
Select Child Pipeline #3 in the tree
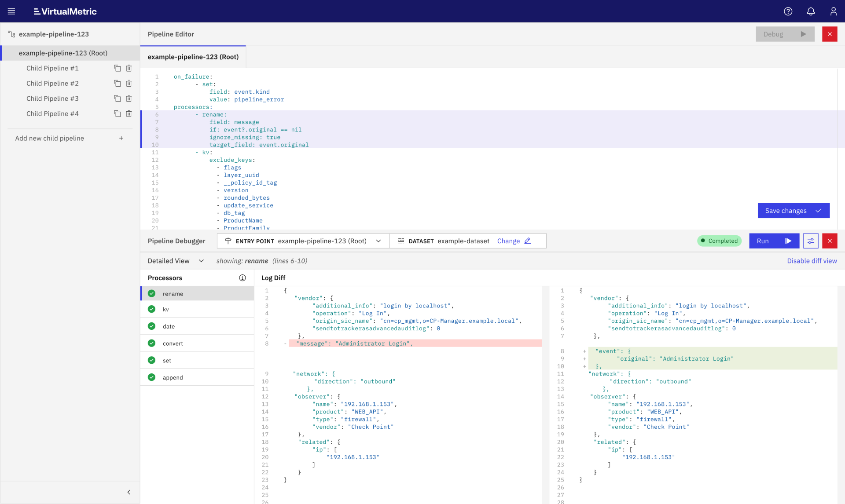[52, 99]
